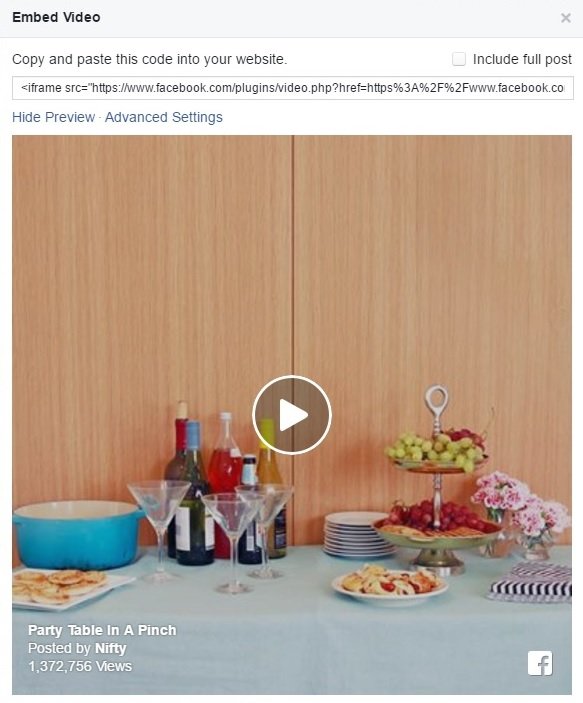Click the wine bottles in the video preview

coord(224,482)
